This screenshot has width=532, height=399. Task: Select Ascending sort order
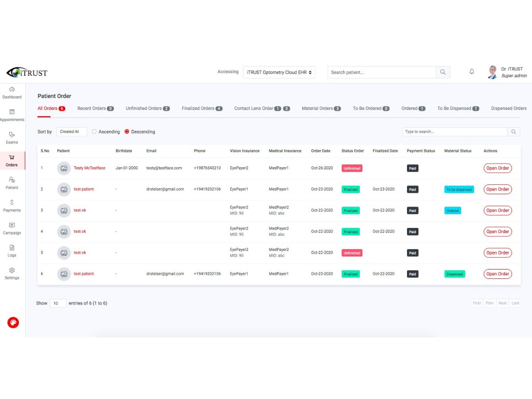94,132
